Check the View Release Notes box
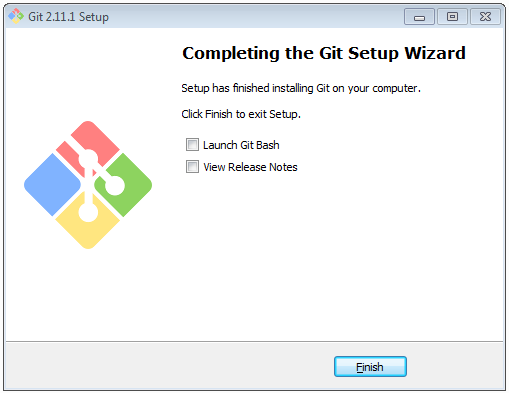 [x=192, y=167]
